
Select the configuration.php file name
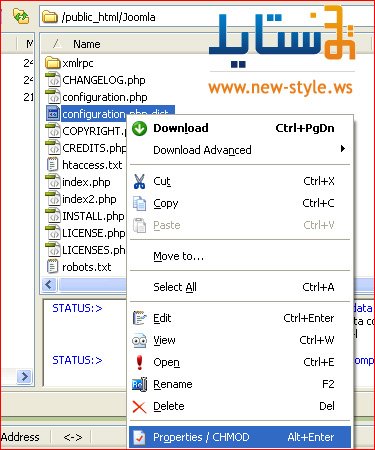[105, 97]
